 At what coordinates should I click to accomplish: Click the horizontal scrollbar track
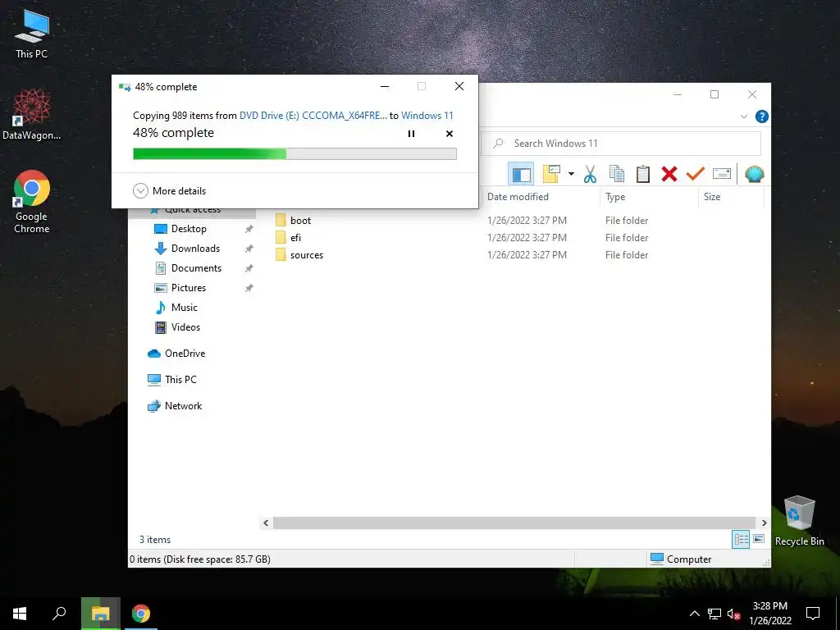coord(514,523)
